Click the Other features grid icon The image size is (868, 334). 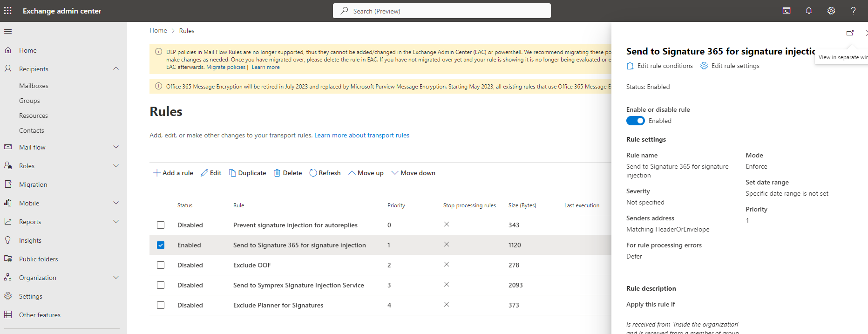8,315
